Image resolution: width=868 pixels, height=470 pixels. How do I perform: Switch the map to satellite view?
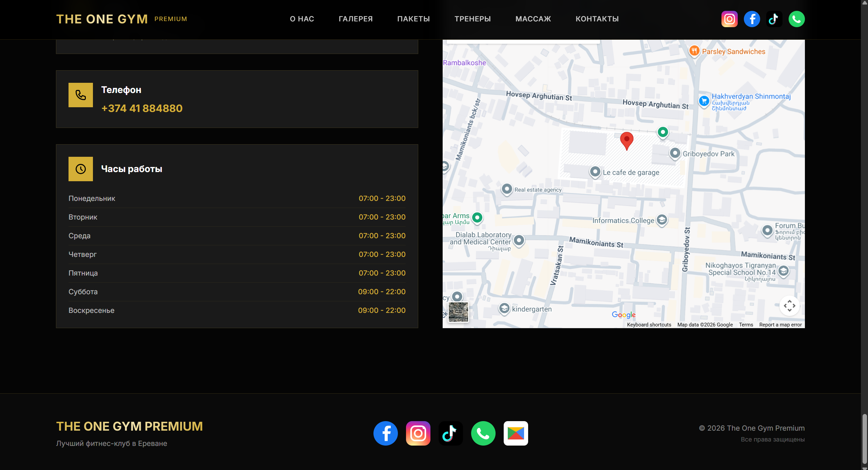(458, 312)
